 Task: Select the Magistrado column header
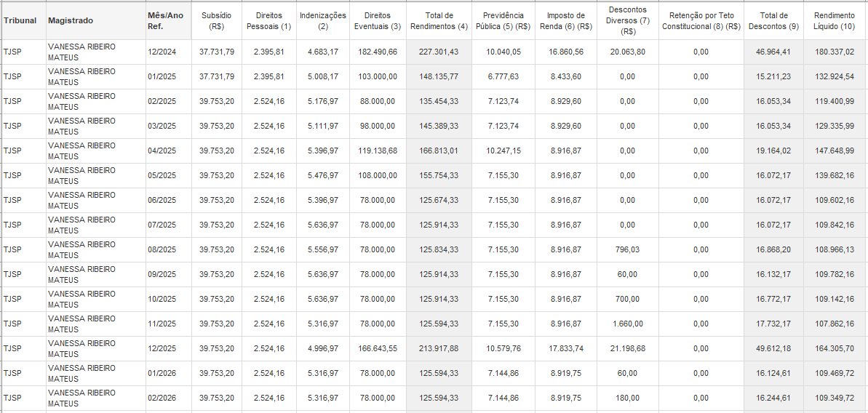pyautogui.click(x=96, y=21)
